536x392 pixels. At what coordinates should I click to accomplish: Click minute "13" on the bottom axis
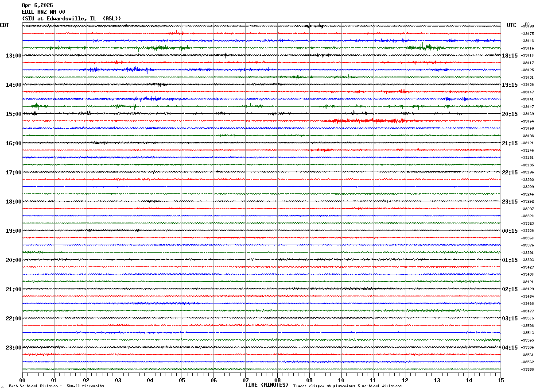[x=437, y=380]
